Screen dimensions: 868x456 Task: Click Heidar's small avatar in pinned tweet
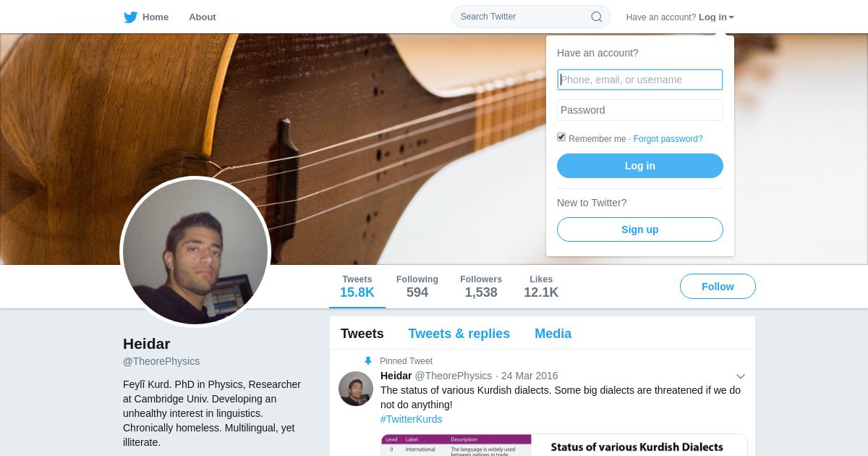[x=356, y=389]
